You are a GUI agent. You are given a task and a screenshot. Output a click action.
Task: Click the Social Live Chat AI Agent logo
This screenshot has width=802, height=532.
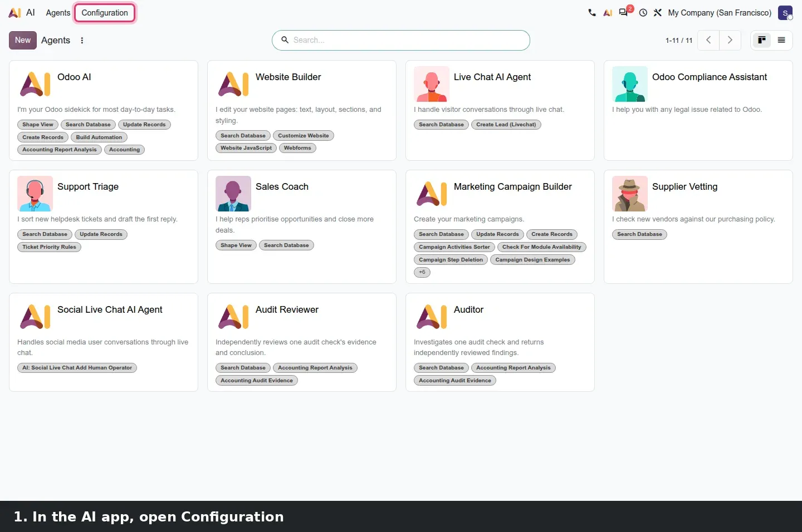35,317
